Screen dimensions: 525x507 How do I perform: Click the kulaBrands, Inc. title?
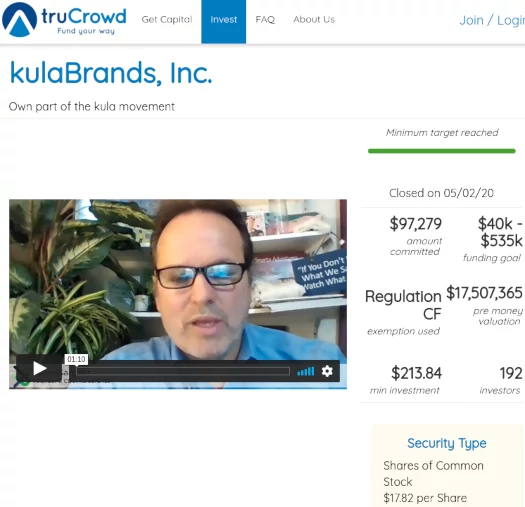pos(111,73)
